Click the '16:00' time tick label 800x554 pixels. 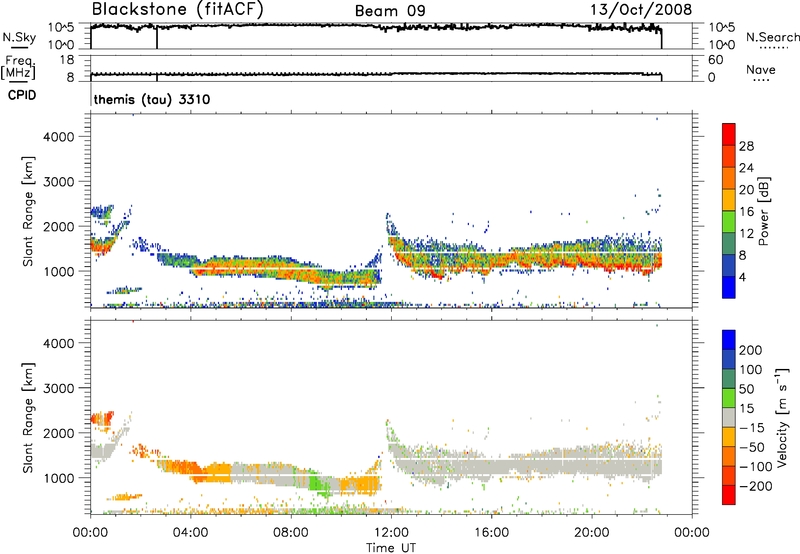tap(491, 533)
